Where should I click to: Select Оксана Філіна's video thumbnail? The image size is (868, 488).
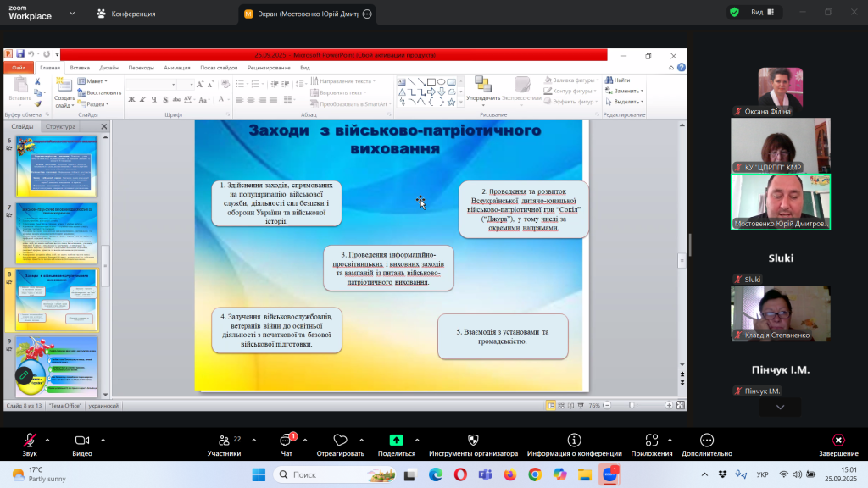tap(780, 88)
